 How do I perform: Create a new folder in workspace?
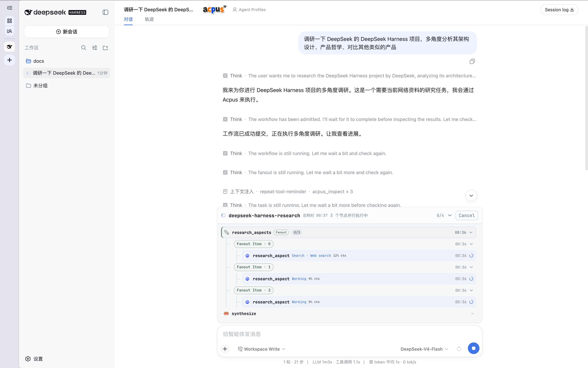click(105, 48)
